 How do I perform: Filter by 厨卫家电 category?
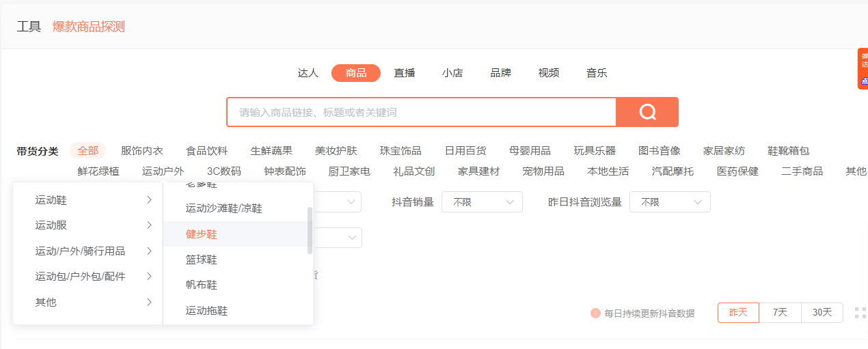pos(349,171)
